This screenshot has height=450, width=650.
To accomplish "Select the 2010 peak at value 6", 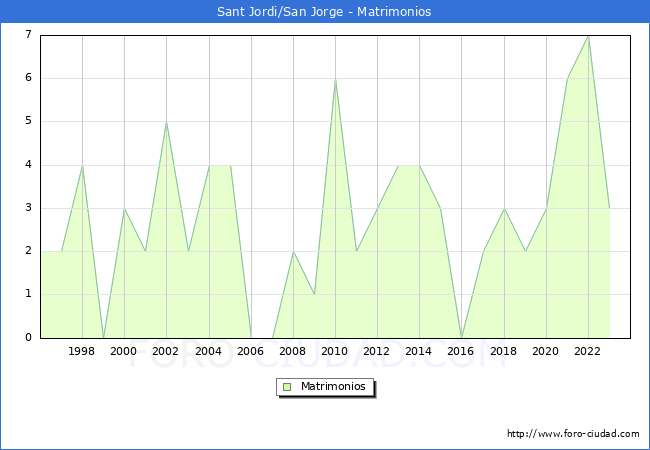I will [x=335, y=78].
